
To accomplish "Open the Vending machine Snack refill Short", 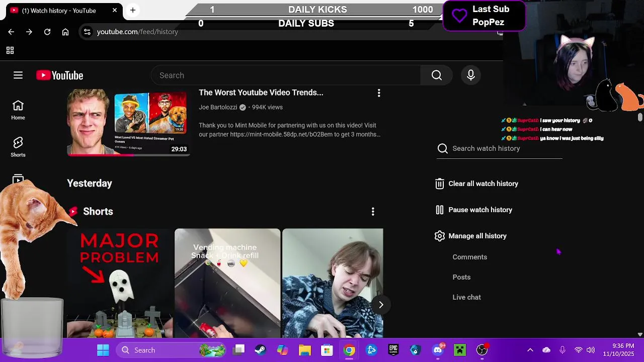I will click(x=227, y=283).
